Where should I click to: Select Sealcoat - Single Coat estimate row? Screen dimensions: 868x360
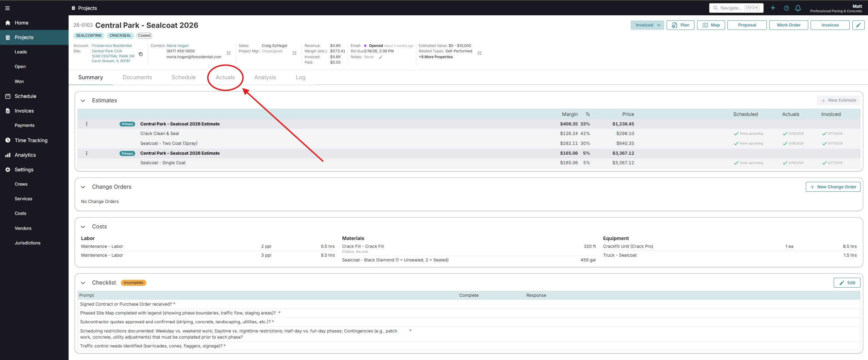click(x=469, y=163)
